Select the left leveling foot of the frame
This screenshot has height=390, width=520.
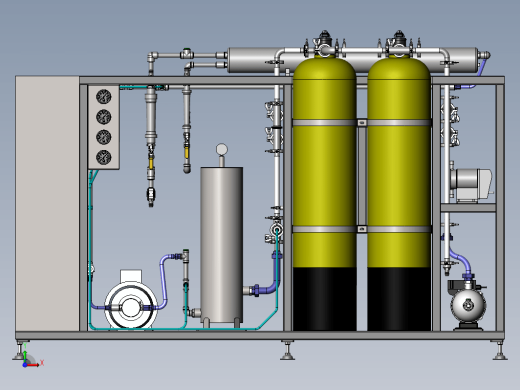click(x=19, y=350)
